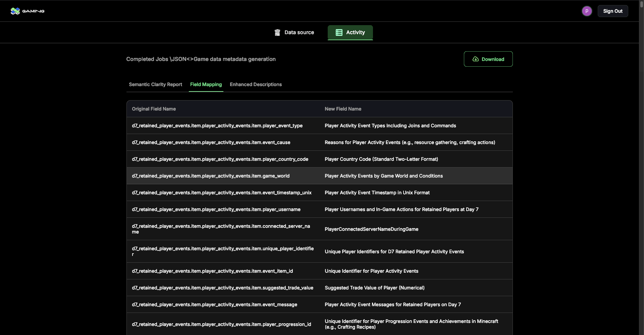Screen dimensions: 644x335
Task: Select the player_username original field cell
Action: [223, 209]
